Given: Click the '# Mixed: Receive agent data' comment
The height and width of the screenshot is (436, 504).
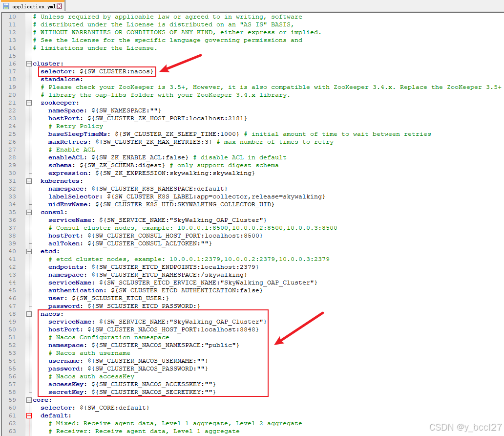Looking at the screenshot, I should [175, 423].
